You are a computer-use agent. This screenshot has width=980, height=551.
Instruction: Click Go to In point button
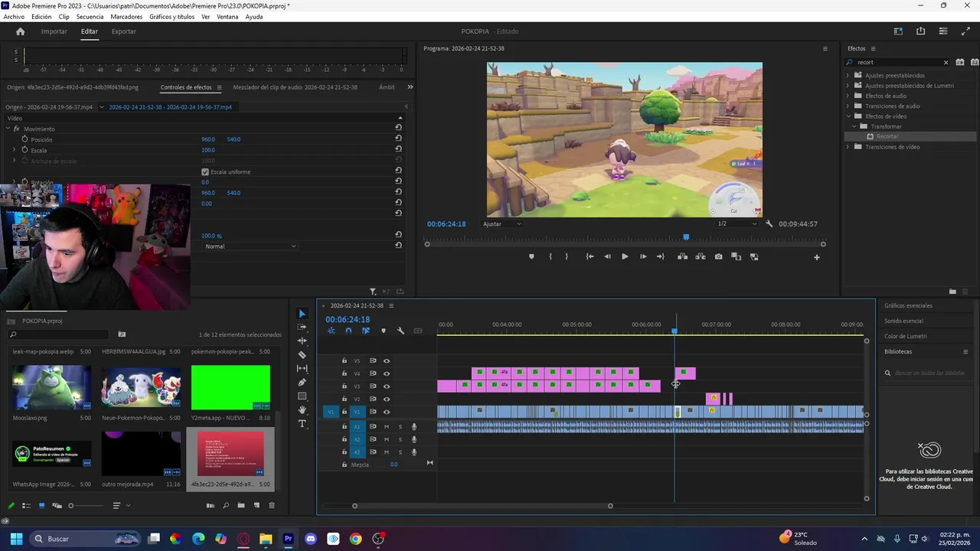(590, 256)
